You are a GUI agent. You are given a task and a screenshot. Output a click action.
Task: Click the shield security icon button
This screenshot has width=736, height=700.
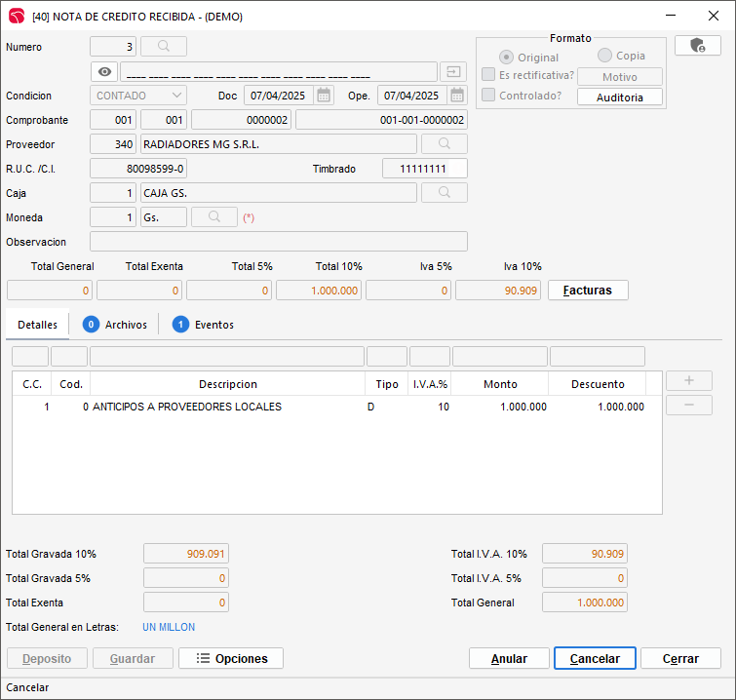[697, 46]
